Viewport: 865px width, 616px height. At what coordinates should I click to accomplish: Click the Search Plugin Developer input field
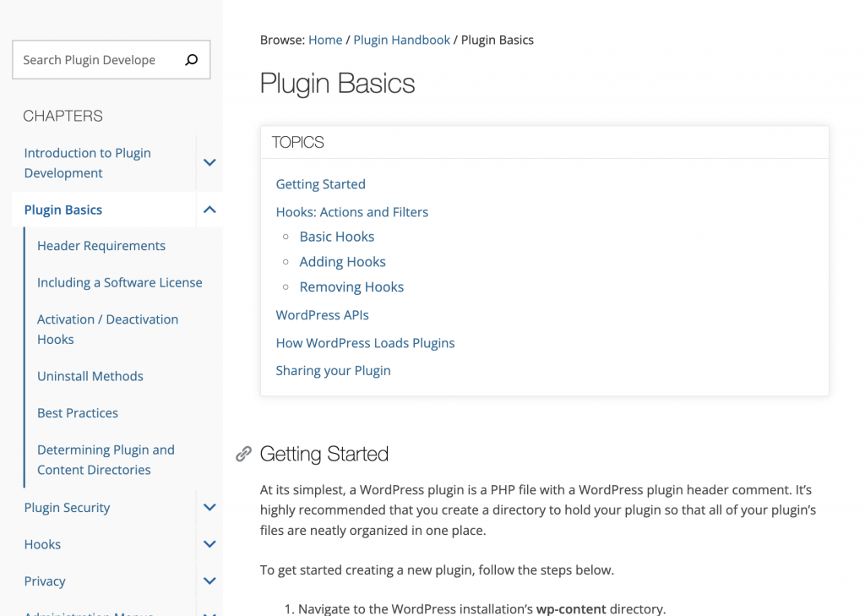pos(93,60)
